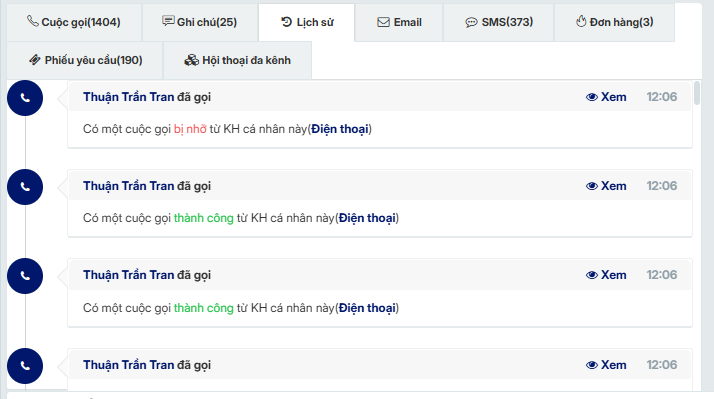Click phone icon of second call entry
The image size is (714, 399).
[x=25, y=187]
